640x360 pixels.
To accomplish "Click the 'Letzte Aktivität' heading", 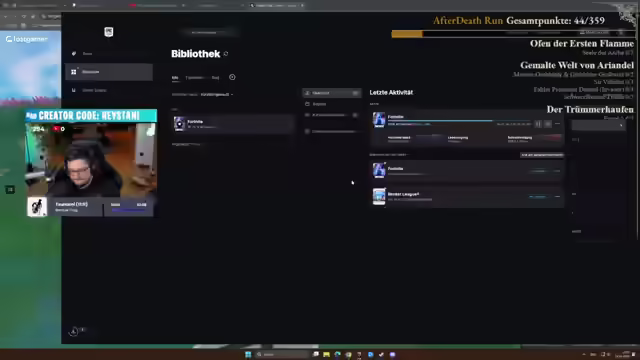I will tap(391, 93).
